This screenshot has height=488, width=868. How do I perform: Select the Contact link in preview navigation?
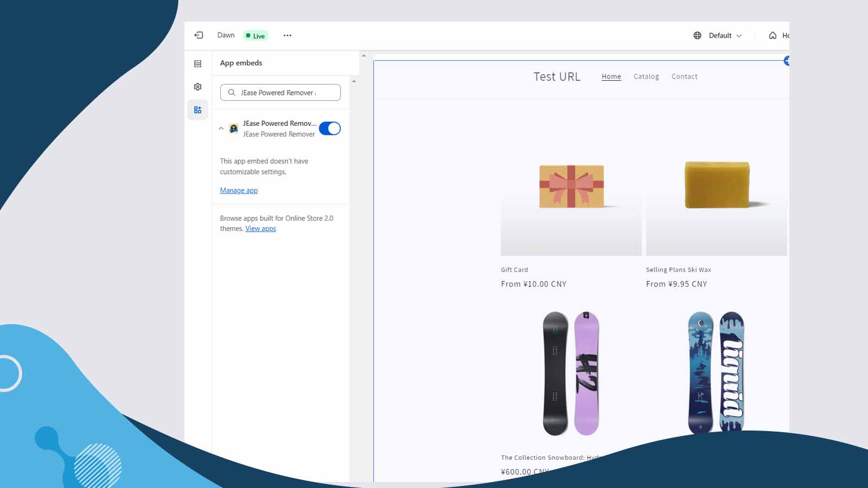coord(684,76)
